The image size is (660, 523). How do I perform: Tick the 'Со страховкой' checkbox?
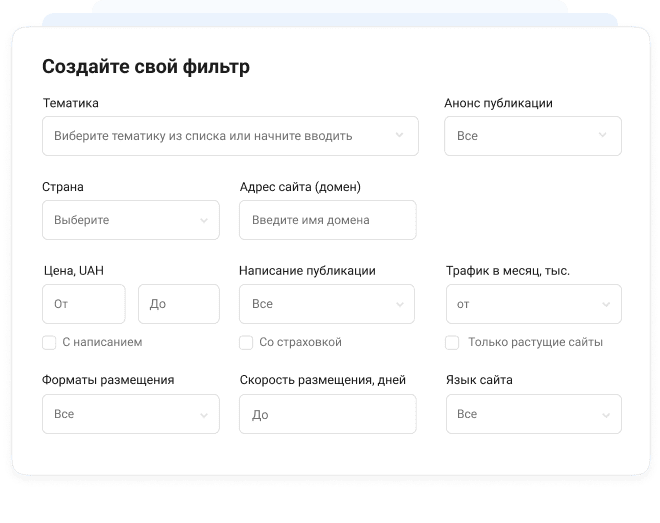(246, 342)
